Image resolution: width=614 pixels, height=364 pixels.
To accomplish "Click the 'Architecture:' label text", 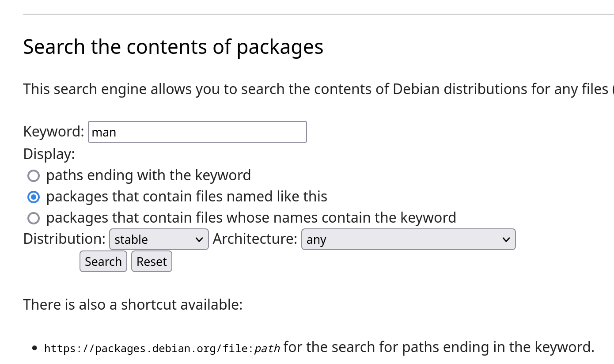I will click(x=255, y=239).
